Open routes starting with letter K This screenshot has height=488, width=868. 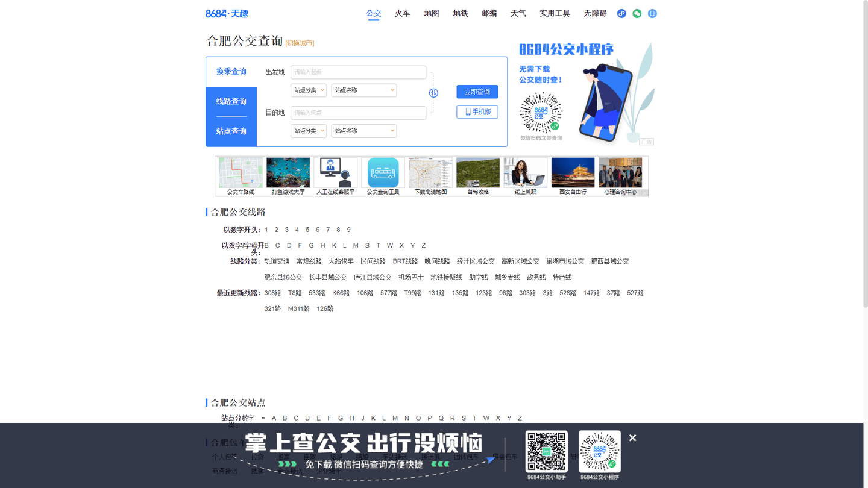click(x=334, y=245)
